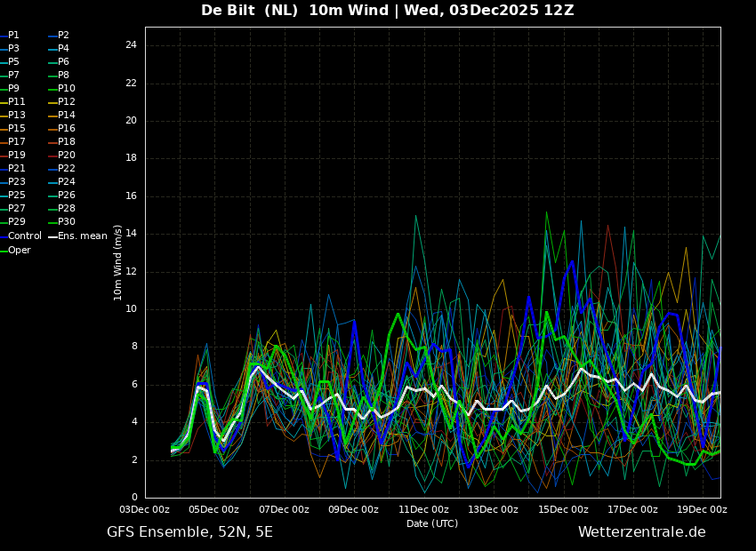Click the P1 legend entry
756x551 pixels.
click(13, 36)
